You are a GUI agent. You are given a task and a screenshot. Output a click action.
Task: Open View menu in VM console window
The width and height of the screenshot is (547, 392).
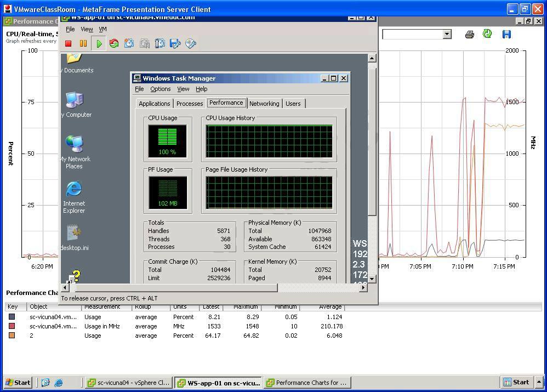point(87,29)
